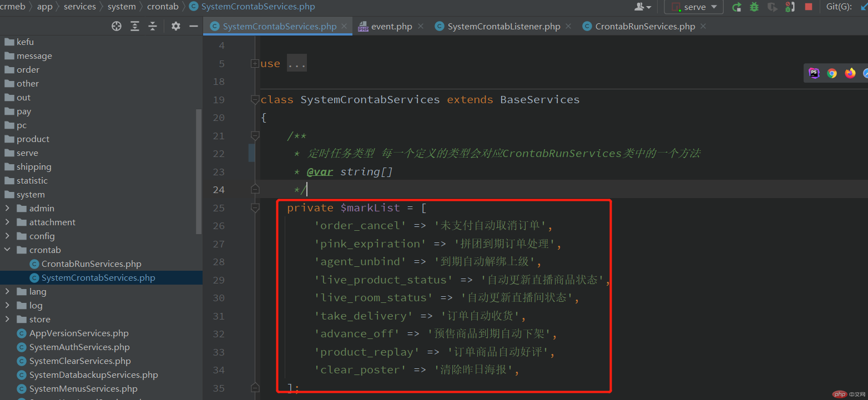Expand the log folder arrow
This screenshot has width=868, height=400.
7,306
